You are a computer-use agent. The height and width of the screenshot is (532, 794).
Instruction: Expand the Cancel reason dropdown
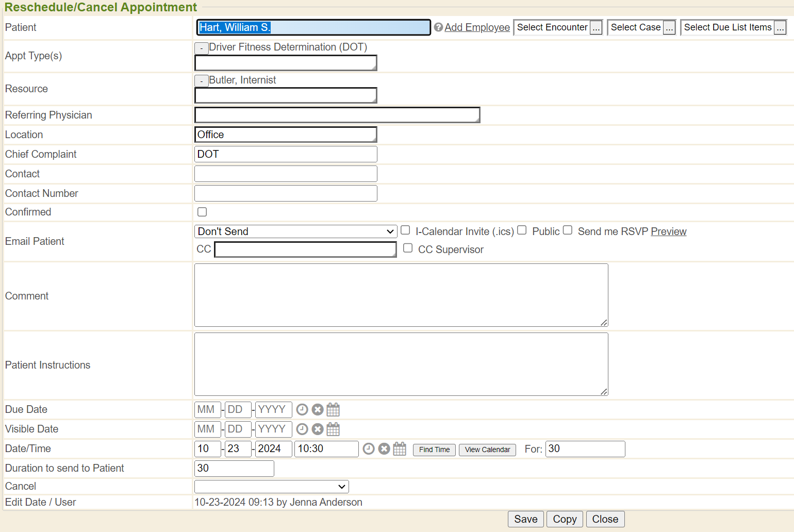pos(271,487)
